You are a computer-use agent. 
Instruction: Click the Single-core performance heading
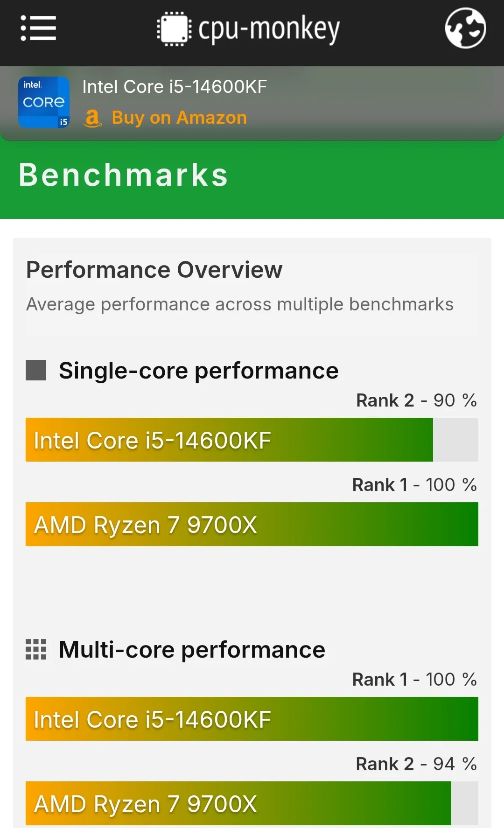pyautogui.click(x=198, y=371)
